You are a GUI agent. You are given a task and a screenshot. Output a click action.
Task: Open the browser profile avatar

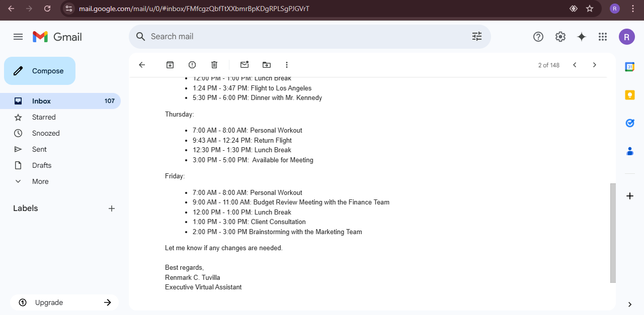(x=615, y=9)
